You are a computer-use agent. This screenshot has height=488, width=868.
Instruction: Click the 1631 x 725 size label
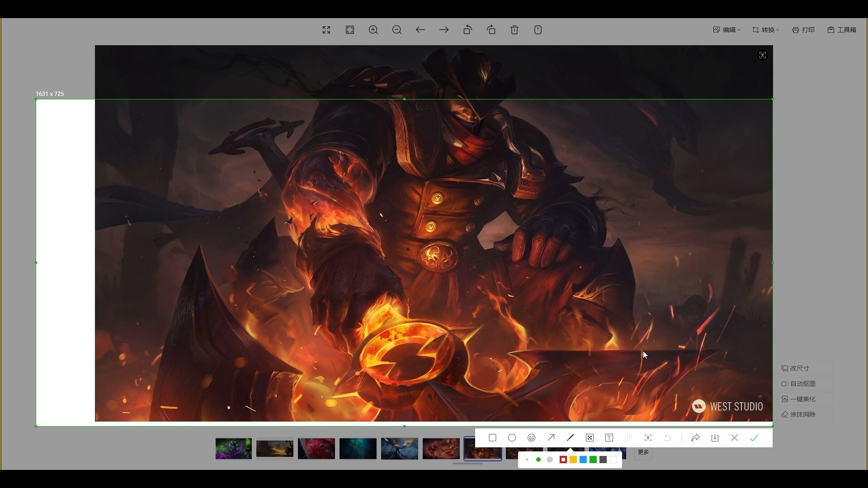pyautogui.click(x=50, y=94)
